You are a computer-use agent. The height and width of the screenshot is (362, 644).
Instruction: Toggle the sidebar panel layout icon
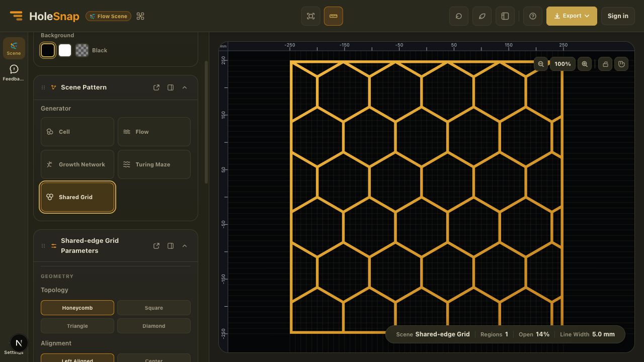click(x=505, y=16)
